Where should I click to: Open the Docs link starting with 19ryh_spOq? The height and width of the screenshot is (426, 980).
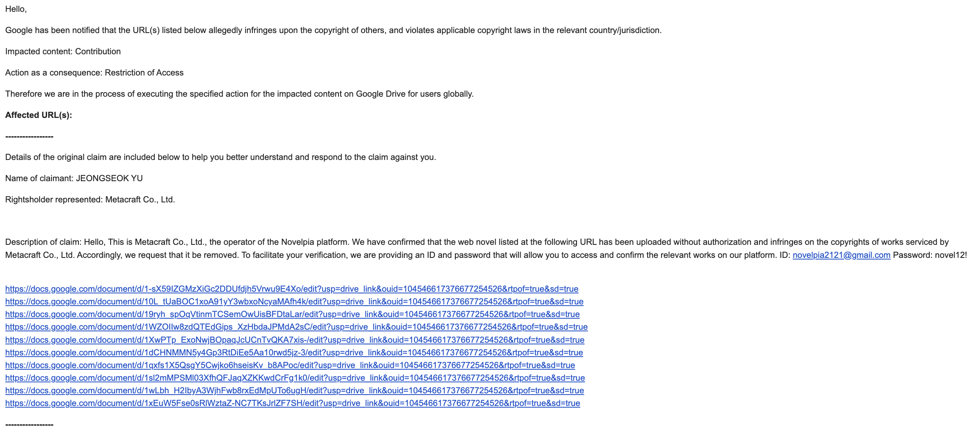tap(292, 314)
